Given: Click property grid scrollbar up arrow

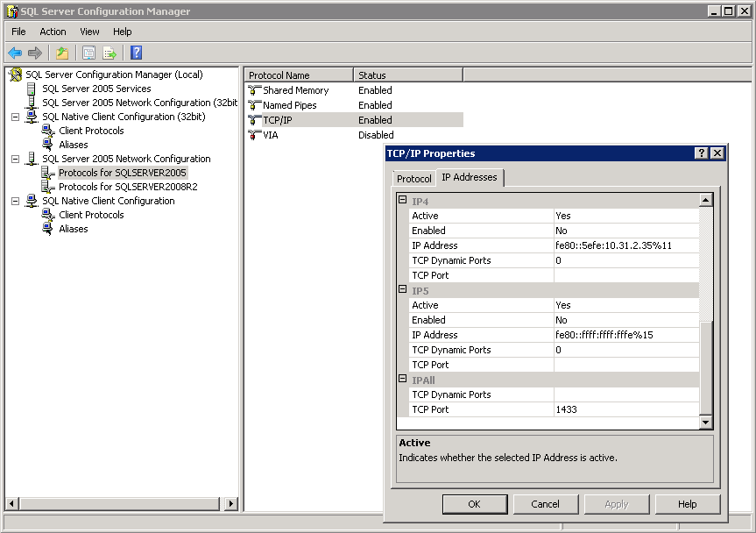Looking at the screenshot, I should point(706,200).
